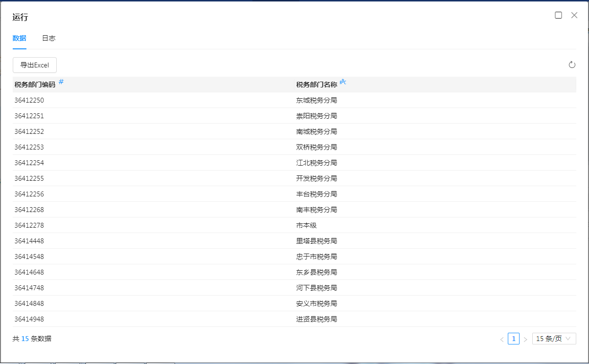Click the 开发税务分局 entry
Image resolution: width=589 pixels, height=364 pixels.
coord(317,178)
